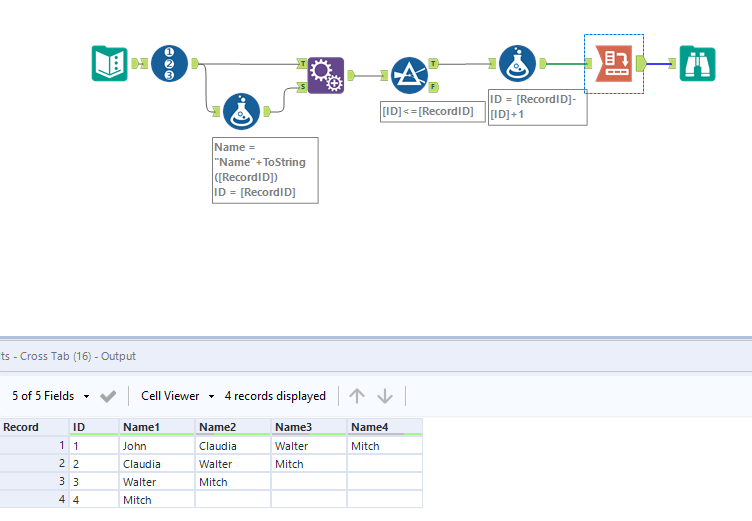This screenshot has height=521, width=752.
Task: Select record row number 4
Action: 34,499
